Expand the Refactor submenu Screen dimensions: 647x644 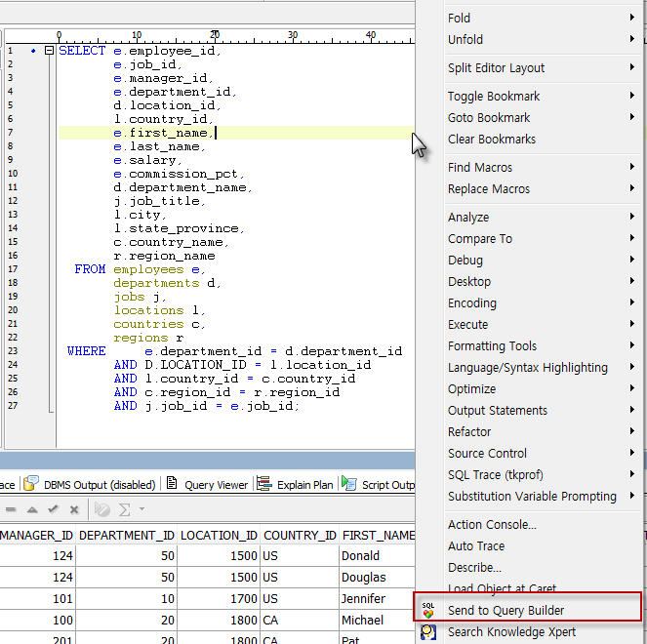pos(469,432)
